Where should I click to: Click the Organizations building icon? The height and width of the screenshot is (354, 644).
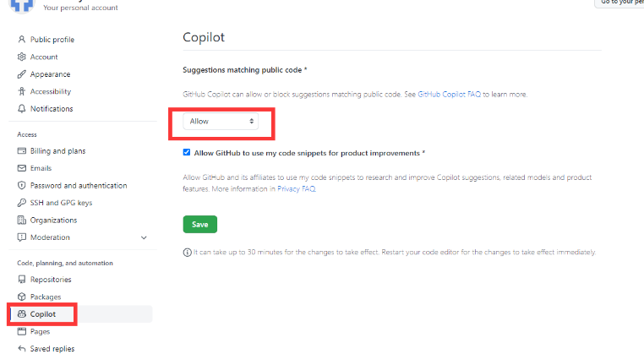pos(22,220)
